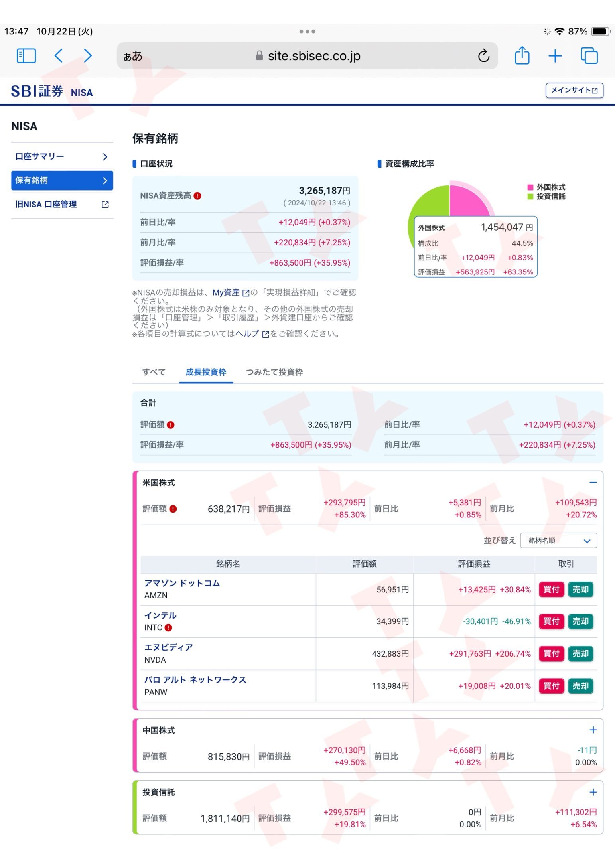The height and width of the screenshot is (868, 615).
Task: Click the site.sbisec.co.jp address field
Action: (307, 56)
